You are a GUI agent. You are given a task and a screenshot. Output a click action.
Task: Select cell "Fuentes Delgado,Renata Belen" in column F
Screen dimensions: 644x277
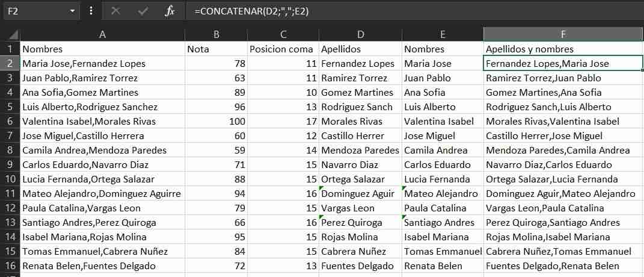pyautogui.click(x=553, y=266)
